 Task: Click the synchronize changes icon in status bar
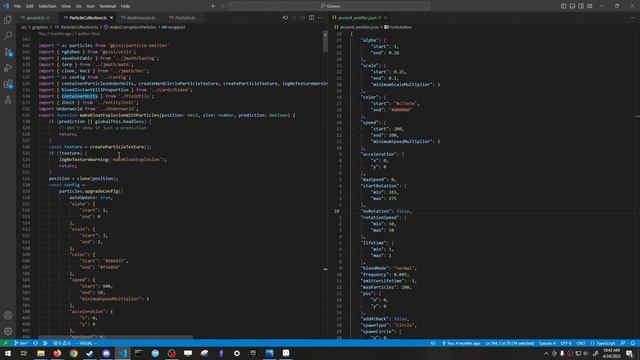pyautogui.click(x=35, y=343)
